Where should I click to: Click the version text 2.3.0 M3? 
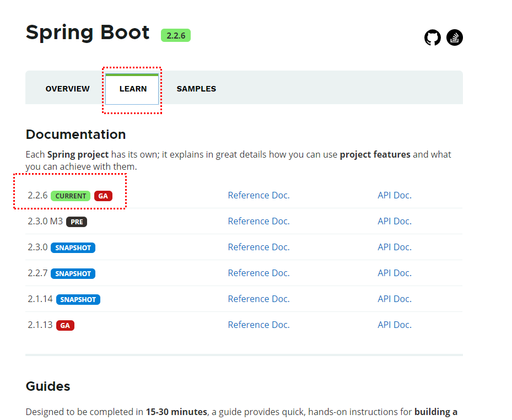[x=45, y=221]
